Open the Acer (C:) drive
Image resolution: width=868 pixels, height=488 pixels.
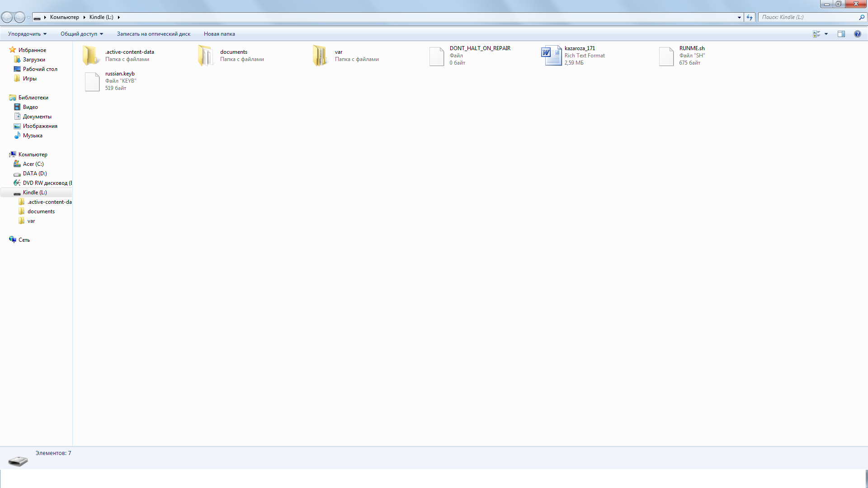pyautogui.click(x=33, y=164)
